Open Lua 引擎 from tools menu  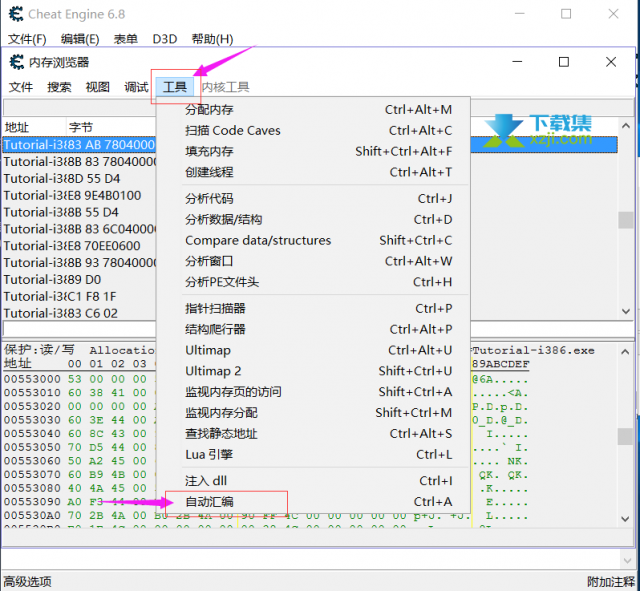tap(313, 454)
